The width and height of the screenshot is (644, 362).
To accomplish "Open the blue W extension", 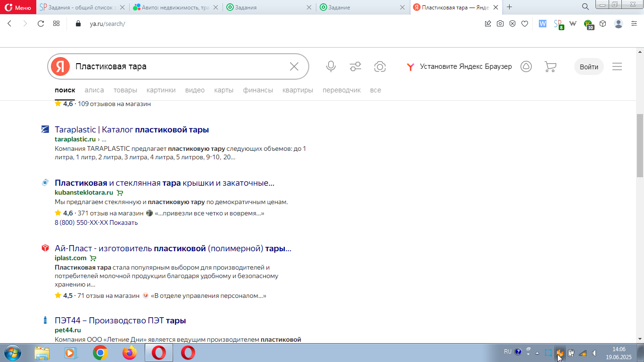I will pyautogui.click(x=543, y=24).
